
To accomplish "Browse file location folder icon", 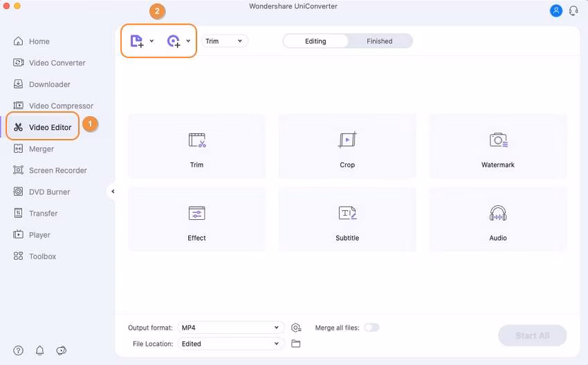I will (x=296, y=344).
